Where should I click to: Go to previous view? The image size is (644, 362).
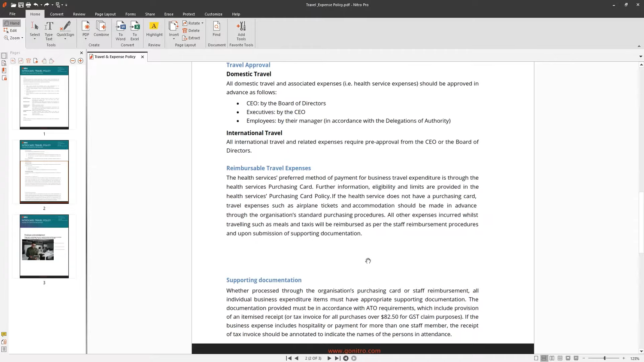[346, 358]
